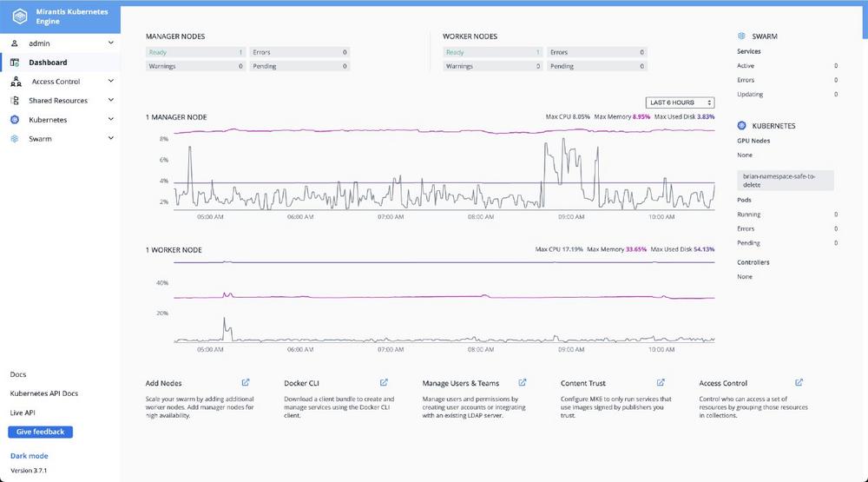Click the admin user icon in sidebar
The height and width of the screenshot is (482, 868).
point(15,43)
